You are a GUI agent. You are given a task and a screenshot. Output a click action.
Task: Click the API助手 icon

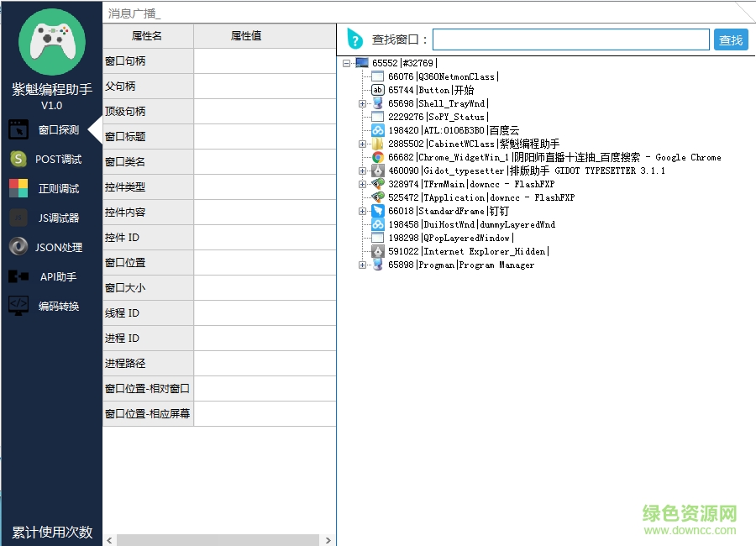pyautogui.click(x=18, y=276)
